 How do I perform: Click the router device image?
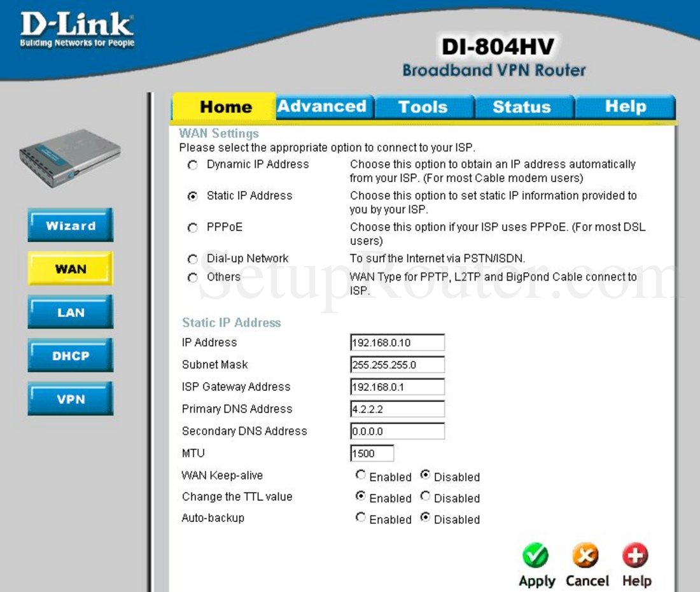(x=70, y=158)
